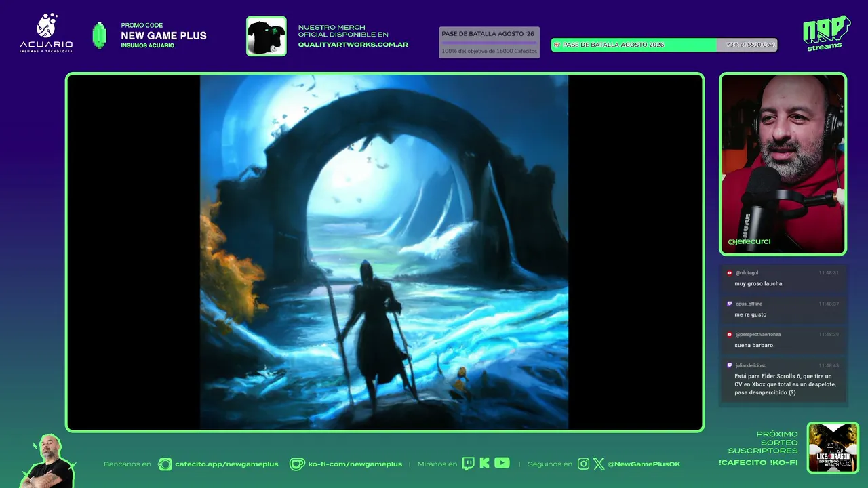Screen dimensions: 868x488
Task: Open the QUALITYARTWORKS.COM.AR merch link
Action: 353,44
